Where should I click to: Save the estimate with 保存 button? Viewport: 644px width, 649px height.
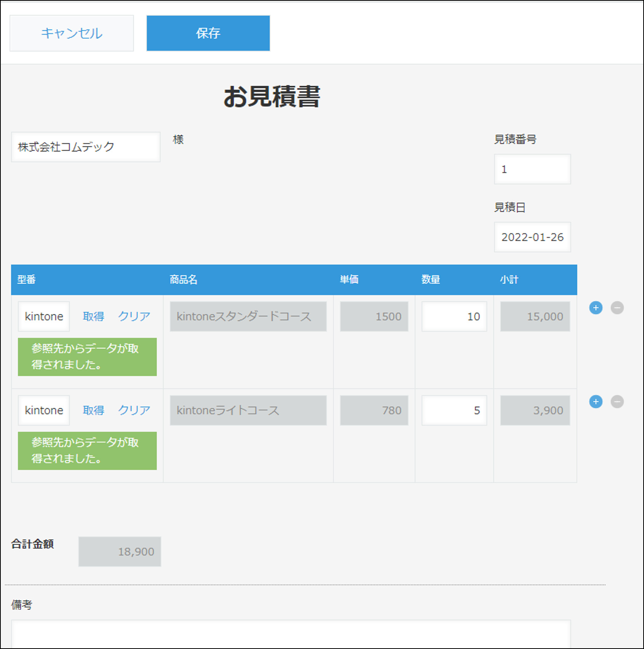208,33
